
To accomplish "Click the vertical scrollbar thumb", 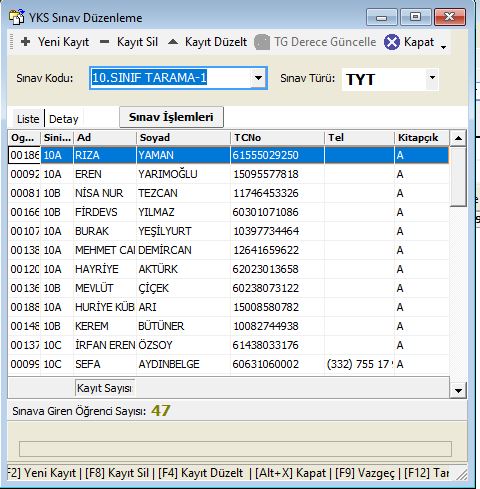I will (x=458, y=177).
